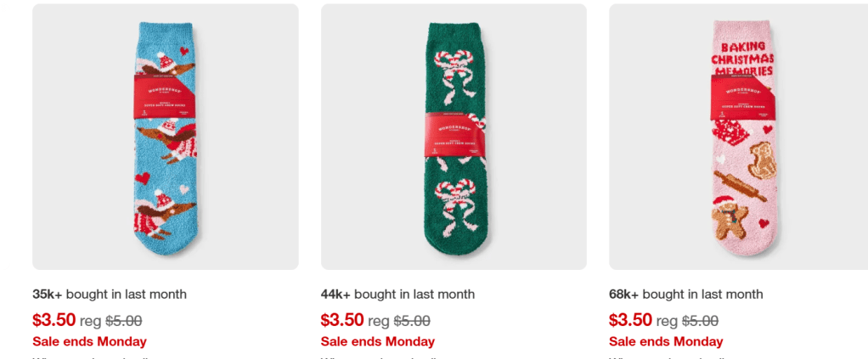
Task: Click 'Sale ends Monday' under green socks
Action: point(378,341)
